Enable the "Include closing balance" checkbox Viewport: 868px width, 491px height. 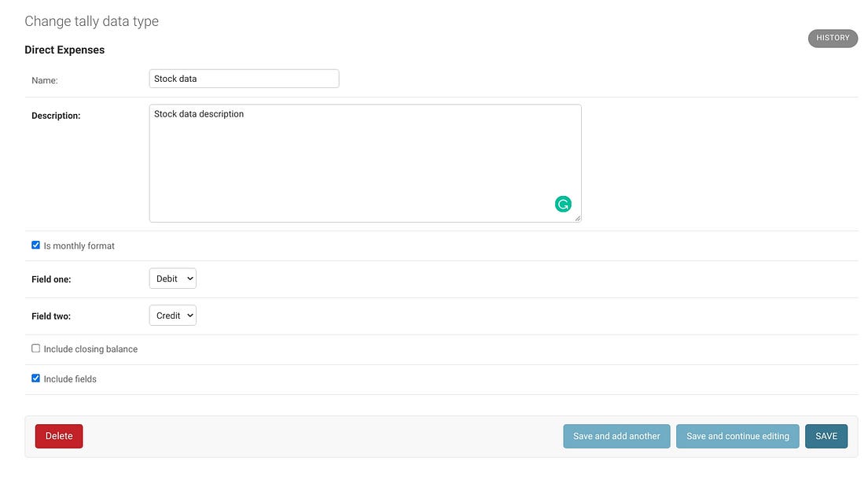click(35, 347)
